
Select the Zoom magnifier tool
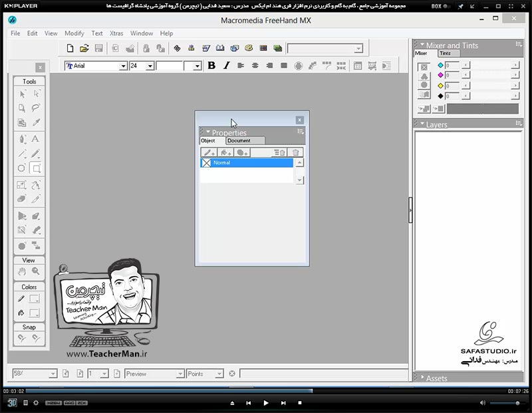(36, 271)
